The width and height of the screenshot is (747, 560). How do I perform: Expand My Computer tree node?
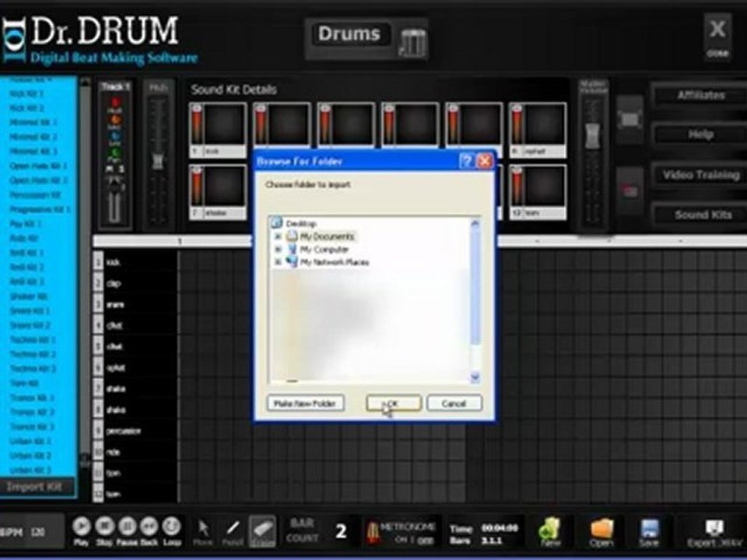click(x=279, y=250)
